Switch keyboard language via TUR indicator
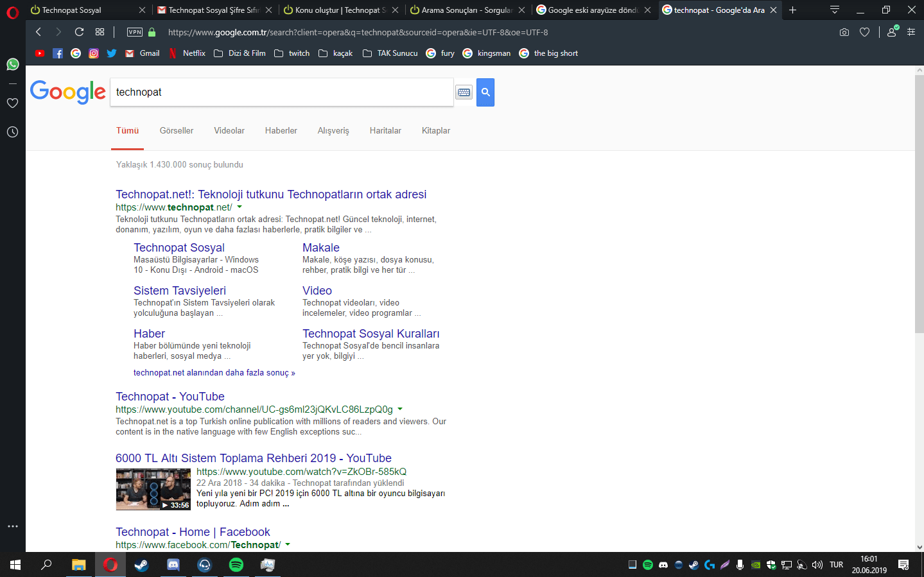Screen dimensions: 924x577 click(x=835, y=564)
